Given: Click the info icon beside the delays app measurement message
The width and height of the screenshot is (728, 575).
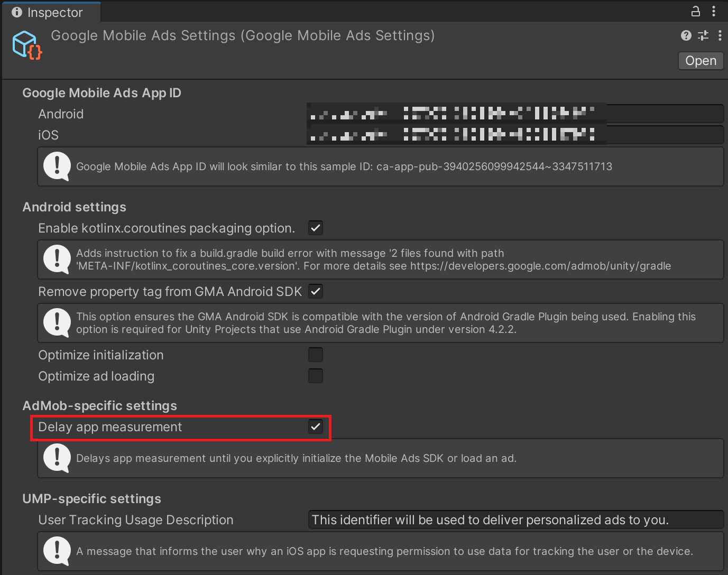Looking at the screenshot, I should [x=57, y=458].
